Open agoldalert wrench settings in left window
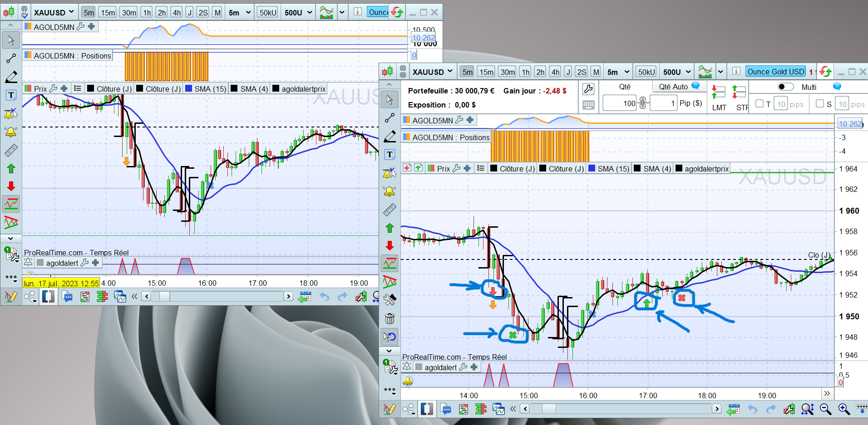The height and width of the screenshot is (425, 868). pyautogui.click(x=84, y=263)
